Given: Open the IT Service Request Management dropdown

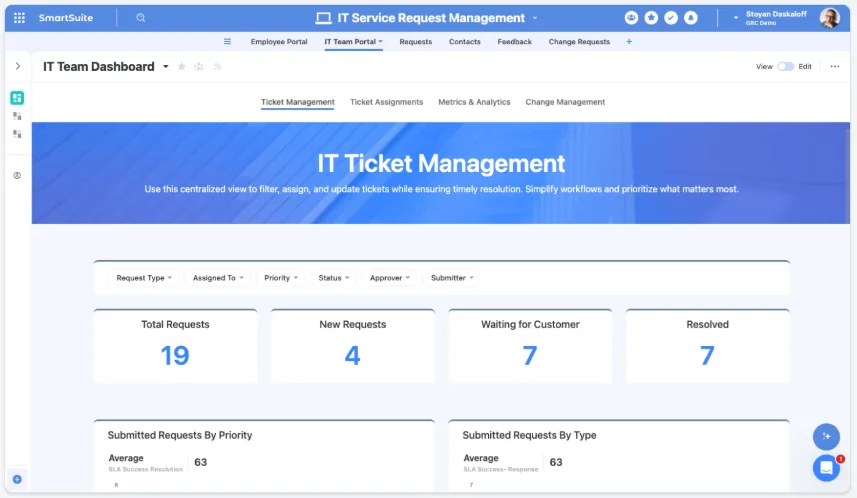Looking at the screenshot, I should [x=535, y=18].
